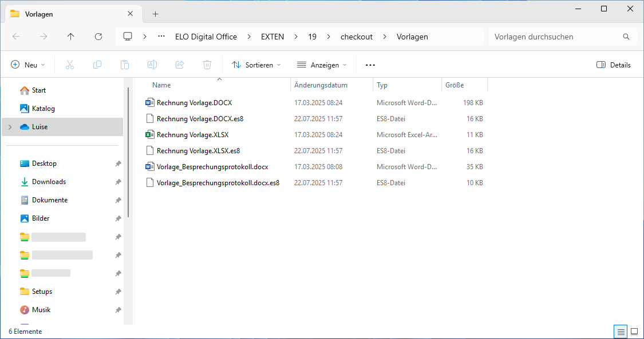
Task: Open a new tab with the plus icon
Action: click(155, 14)
